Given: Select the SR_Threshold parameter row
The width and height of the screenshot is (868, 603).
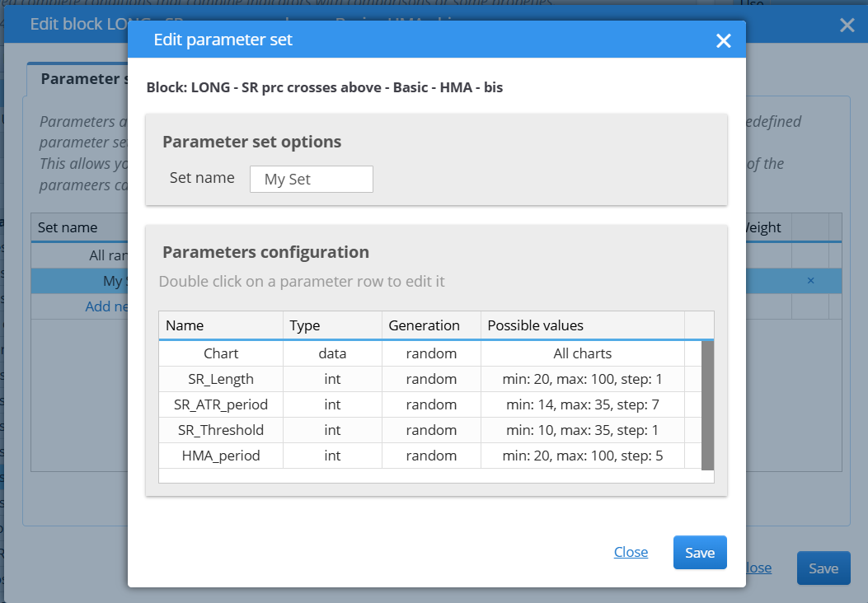Looking at the screenshot, I should [429, 430].
